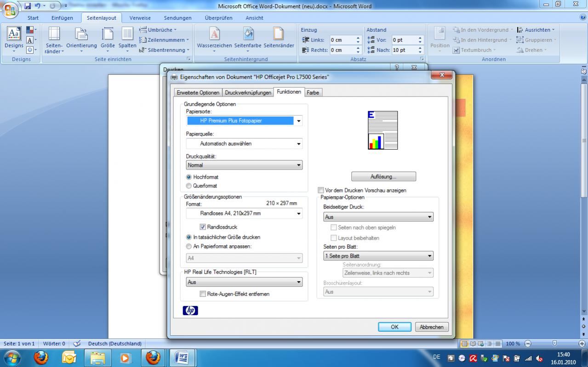The height and width of the screenshot is (367, 588).
Task: Switch to Word taskbar button
Action: click(182, 357)
